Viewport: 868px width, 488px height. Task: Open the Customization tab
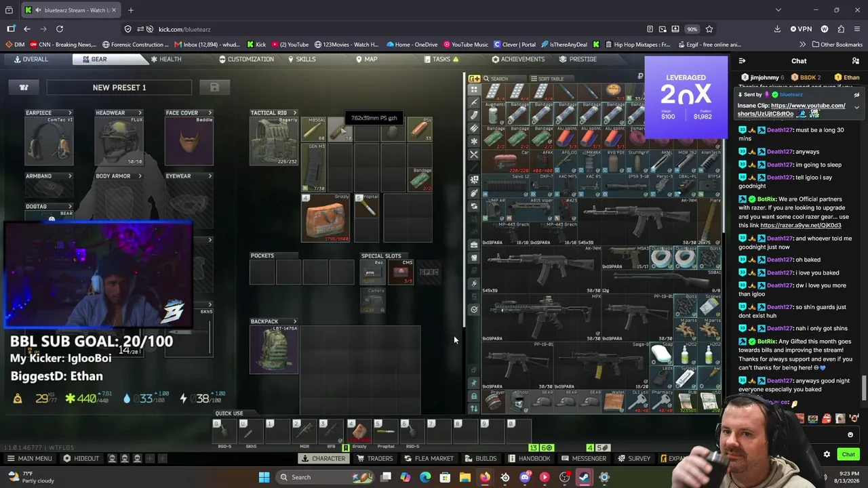(246, 59)
